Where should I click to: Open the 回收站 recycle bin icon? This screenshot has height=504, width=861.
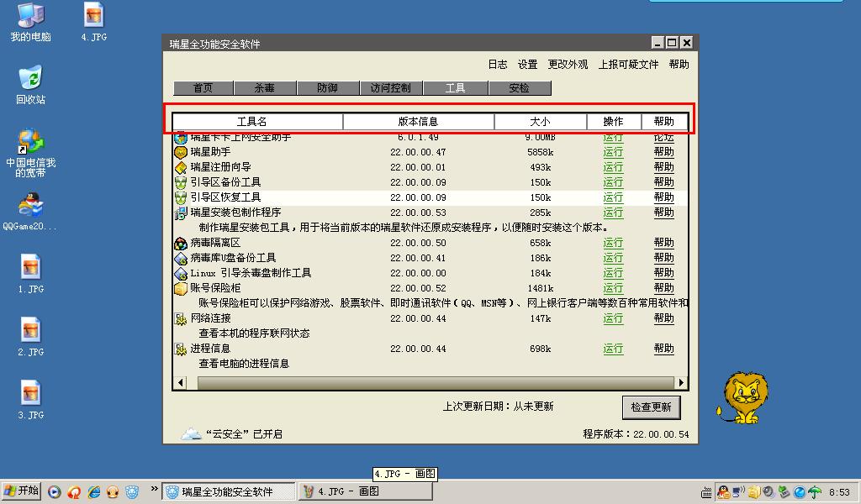30,85
